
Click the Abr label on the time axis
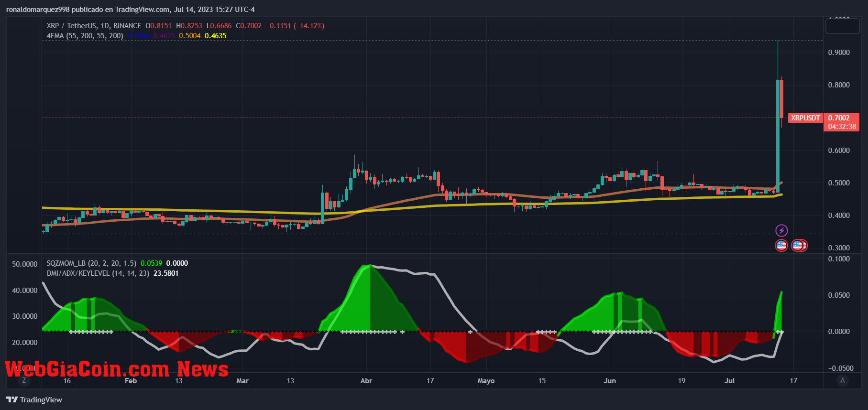[366, 381]
